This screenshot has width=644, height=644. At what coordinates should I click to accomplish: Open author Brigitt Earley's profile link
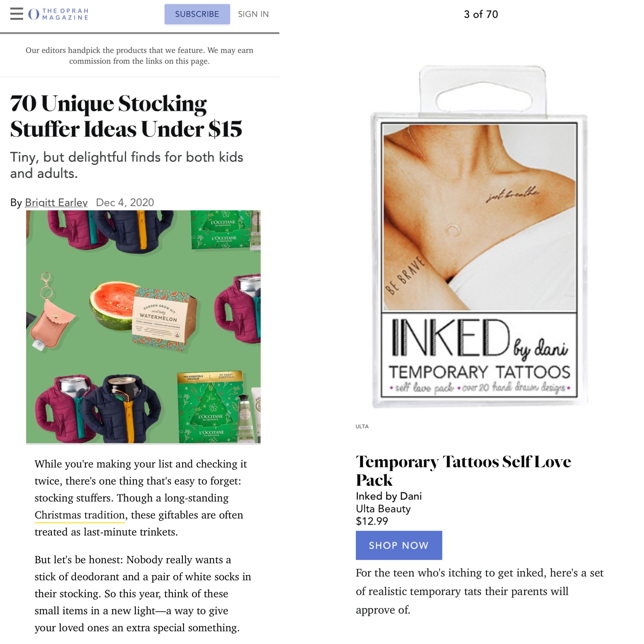[56, 202]
